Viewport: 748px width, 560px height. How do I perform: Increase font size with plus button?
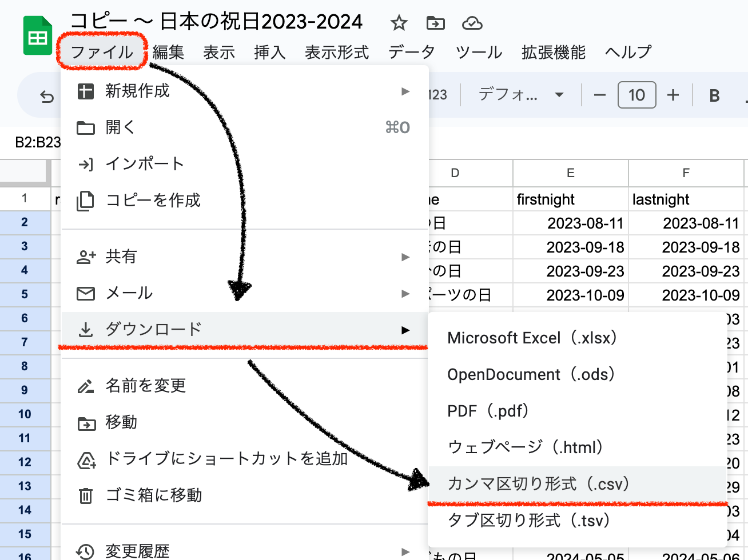click(x=673, y=95)
